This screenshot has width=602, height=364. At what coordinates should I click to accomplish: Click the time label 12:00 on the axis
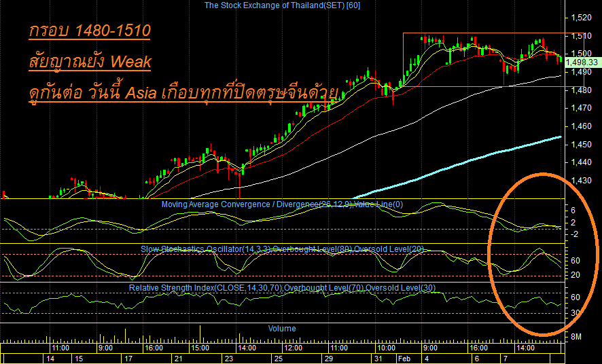293,348
